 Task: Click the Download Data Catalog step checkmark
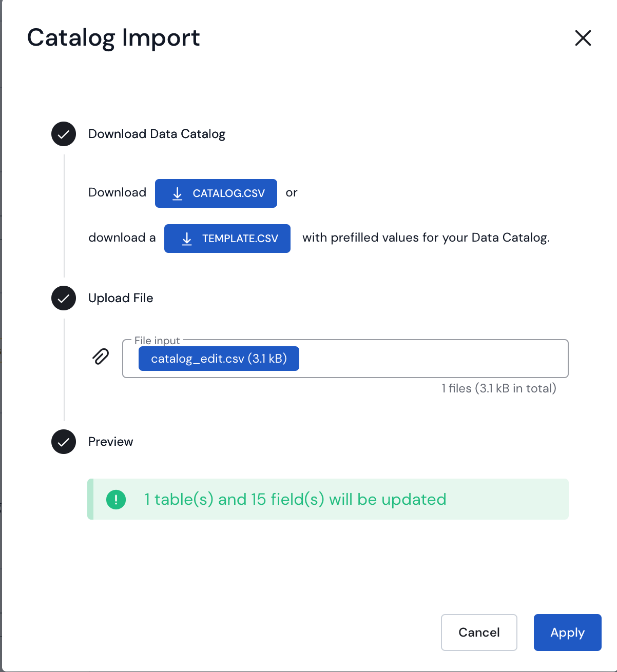click(64, 134)
